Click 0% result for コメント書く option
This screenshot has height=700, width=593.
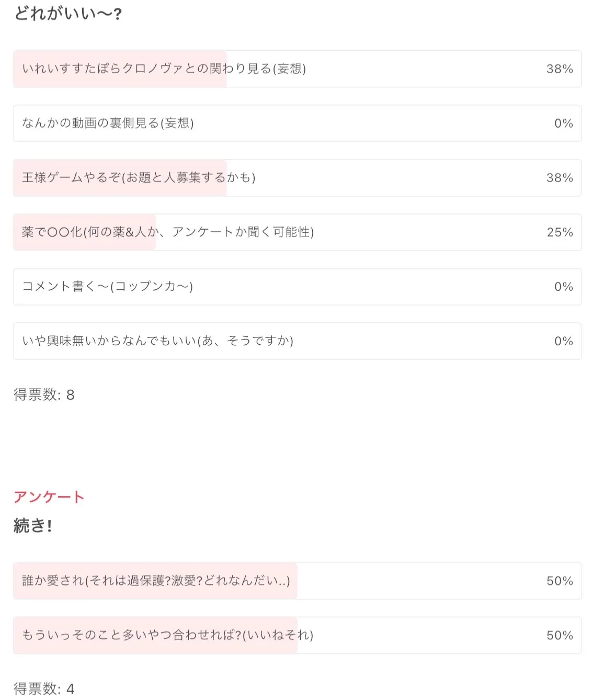point(563,287)
